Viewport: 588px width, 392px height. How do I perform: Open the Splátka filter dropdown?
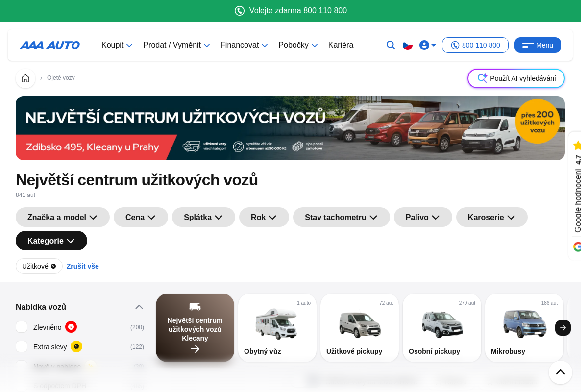203,217
